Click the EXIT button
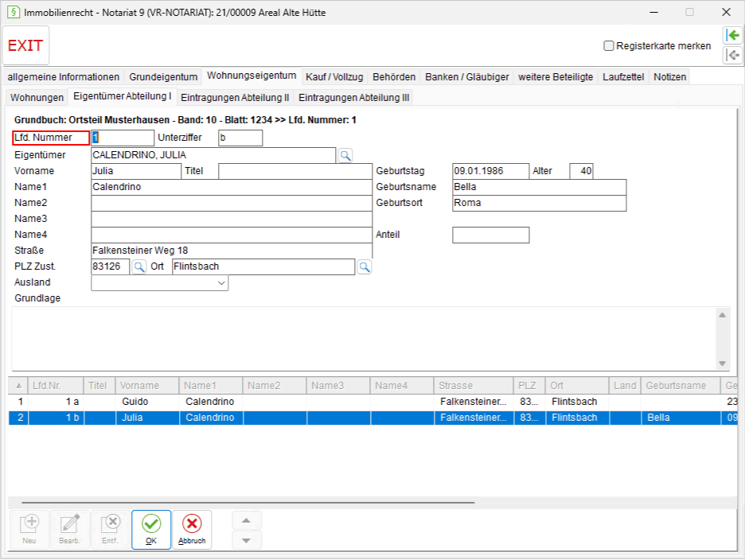The width and height of the screenshot is (745, 560). click(25, 45)
